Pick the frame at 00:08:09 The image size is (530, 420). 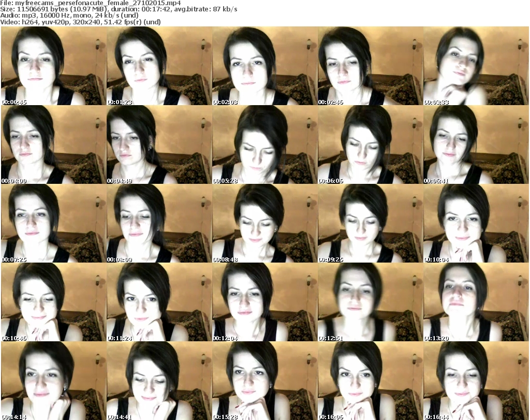159,223
